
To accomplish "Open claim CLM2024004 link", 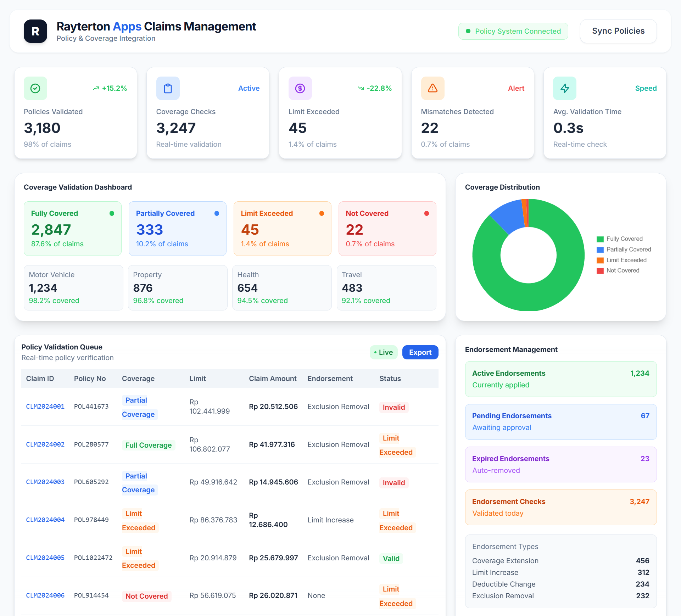I will [x=45, y=520].
